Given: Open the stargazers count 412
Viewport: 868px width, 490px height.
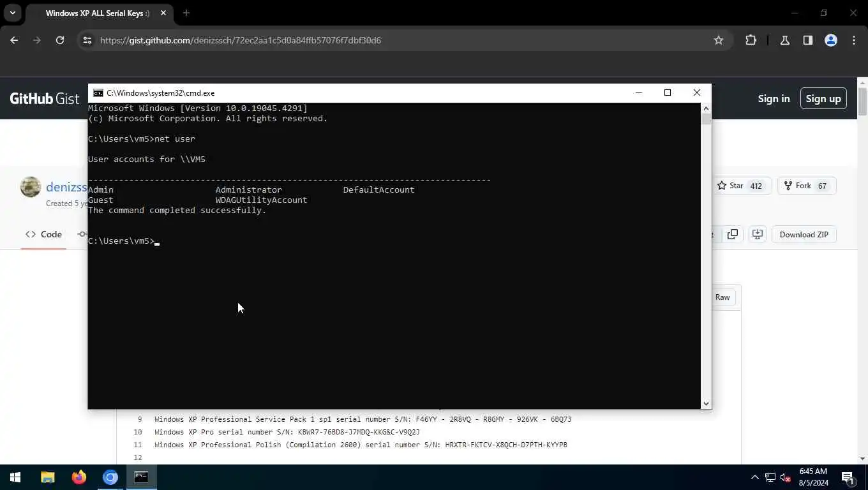Looking at the screenshot, I should pos(756,186).
